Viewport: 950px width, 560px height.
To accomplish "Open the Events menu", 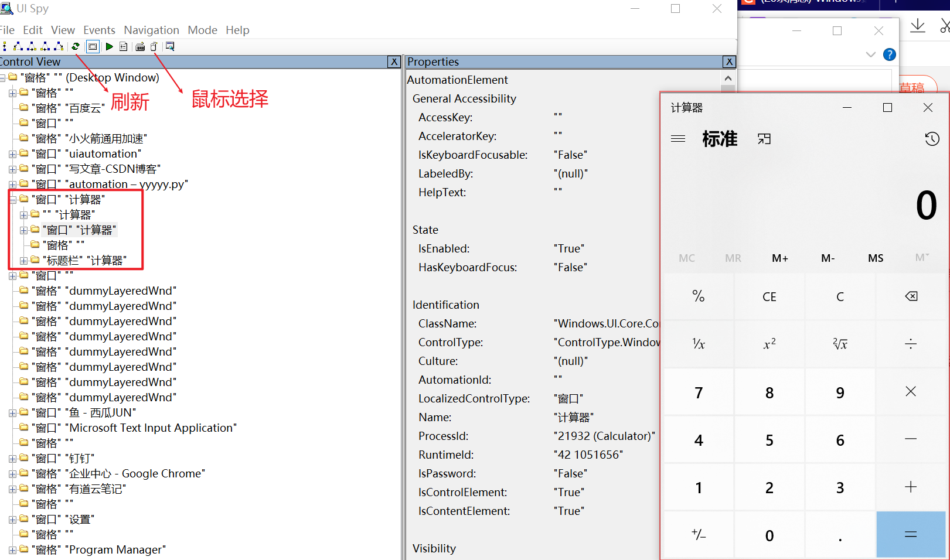I will point(99,30).
